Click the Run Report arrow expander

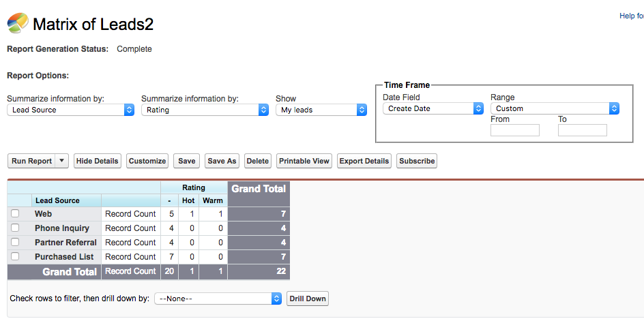pyautogui.click(x=62, y=161)
